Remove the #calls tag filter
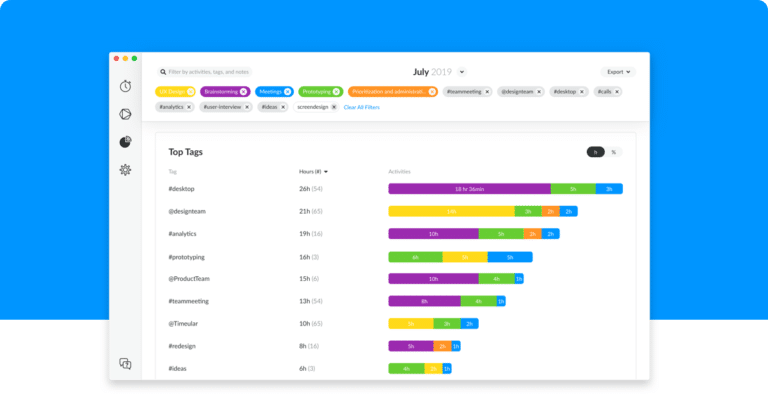Viewport: 768px width, 399px height. (617, 92)
